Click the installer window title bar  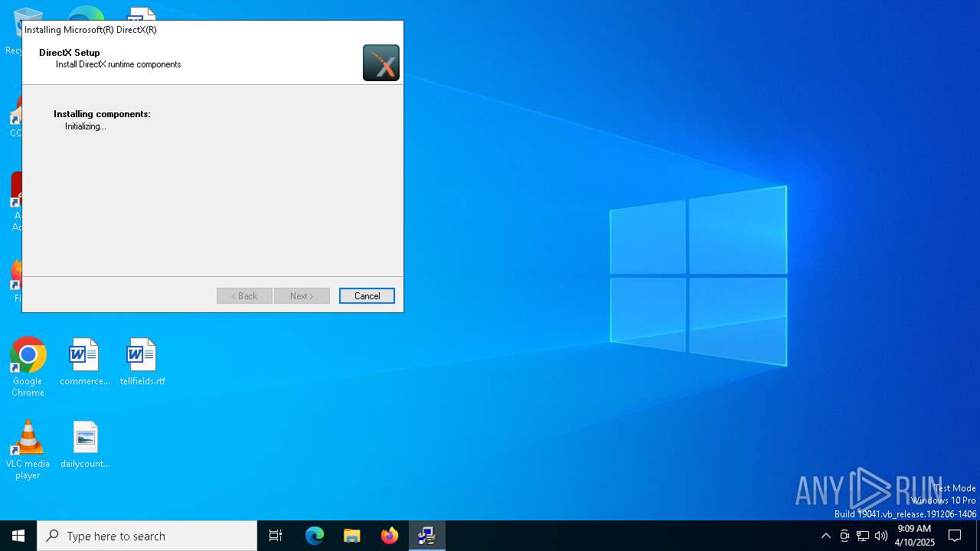pyautogui.click(x=213, y=30)
